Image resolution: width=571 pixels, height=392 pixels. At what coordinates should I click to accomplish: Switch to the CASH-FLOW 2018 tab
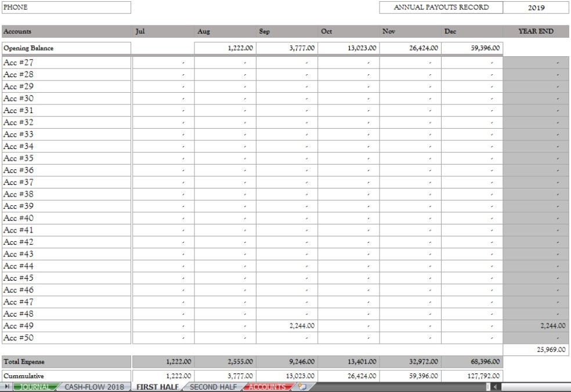pyautogui.click(x=93, y=387)
